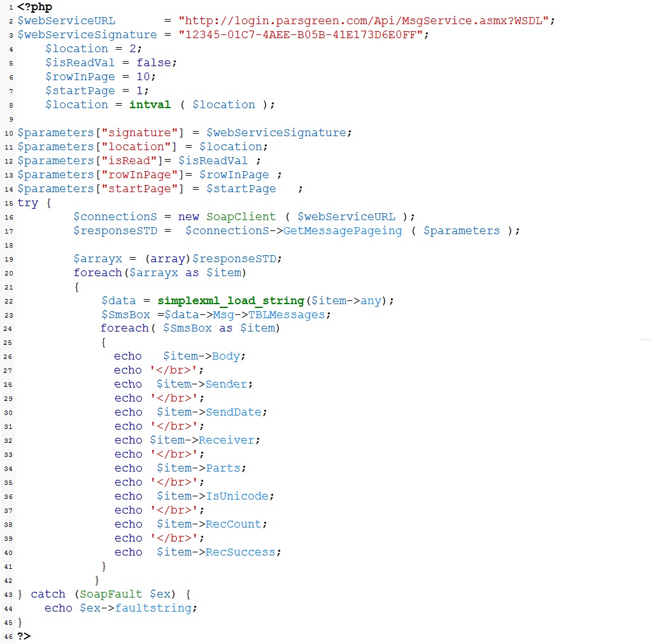The width and height of the screenshot is (662, 644).
Task: Click the GetMessagePageing method call
Action: [x=343, y=231]
